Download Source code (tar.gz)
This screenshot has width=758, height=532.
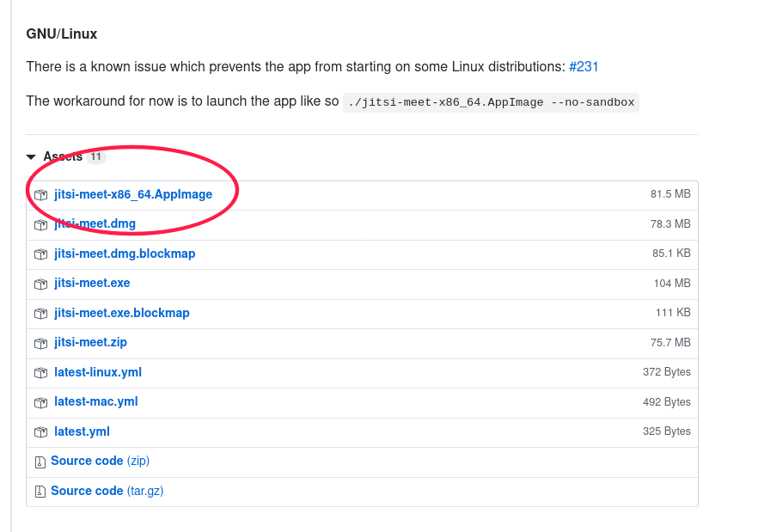coord(107,491)
